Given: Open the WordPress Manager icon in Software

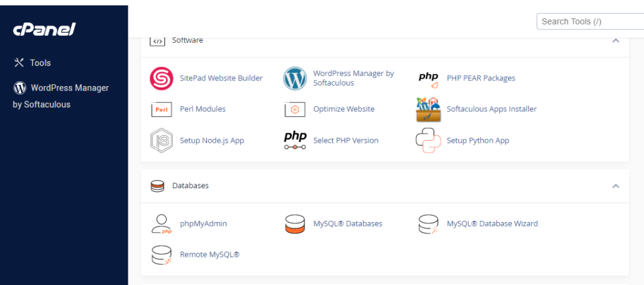Looking at the screenshot, I should (295, 79).
